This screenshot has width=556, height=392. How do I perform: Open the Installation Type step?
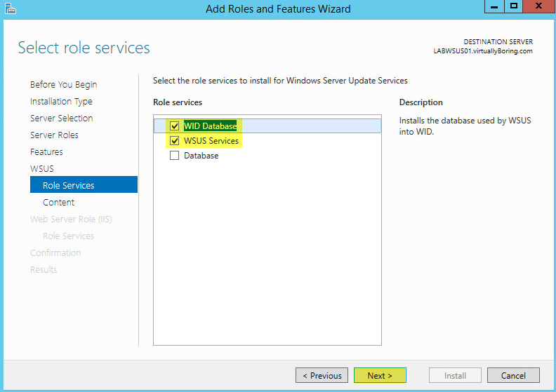coord(61,102)
